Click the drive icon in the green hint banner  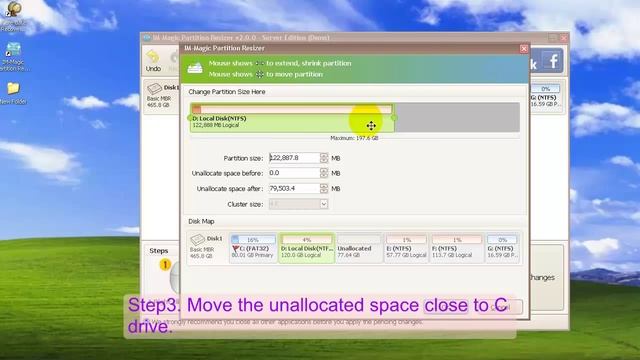pyautogui.click(x=195, y=68)
